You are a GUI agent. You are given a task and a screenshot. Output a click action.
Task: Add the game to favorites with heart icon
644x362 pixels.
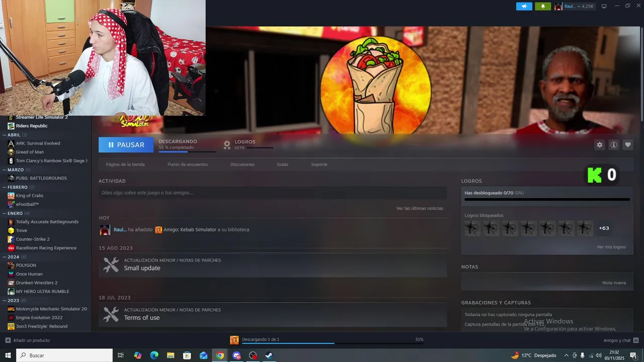[x=627, y=145]
